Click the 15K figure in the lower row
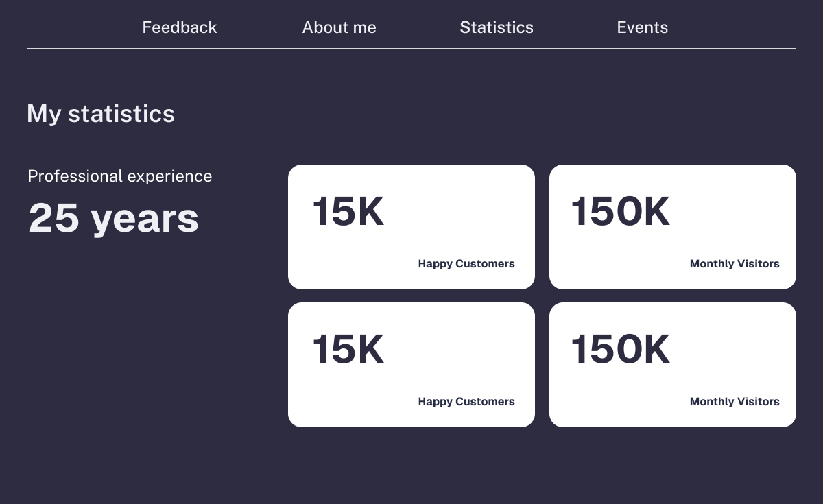The image size is (823, 504). pos(348,349)
